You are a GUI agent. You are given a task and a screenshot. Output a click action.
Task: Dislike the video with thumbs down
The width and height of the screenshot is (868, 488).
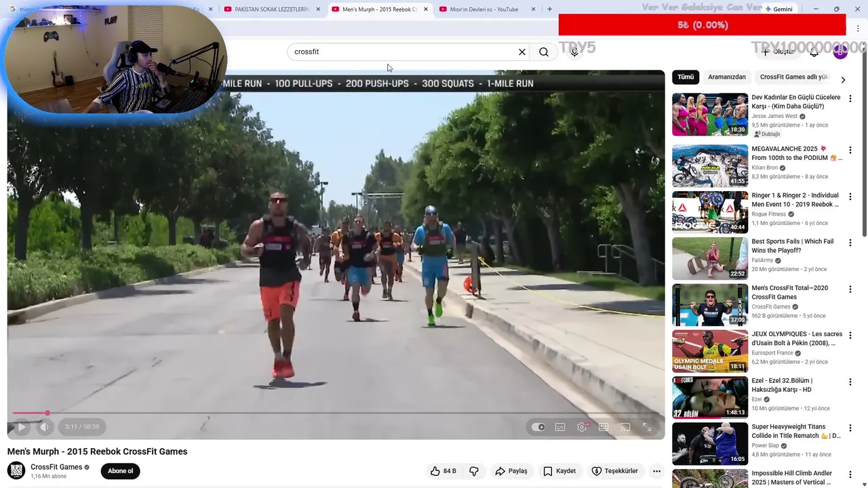click(x=474, y=471)
